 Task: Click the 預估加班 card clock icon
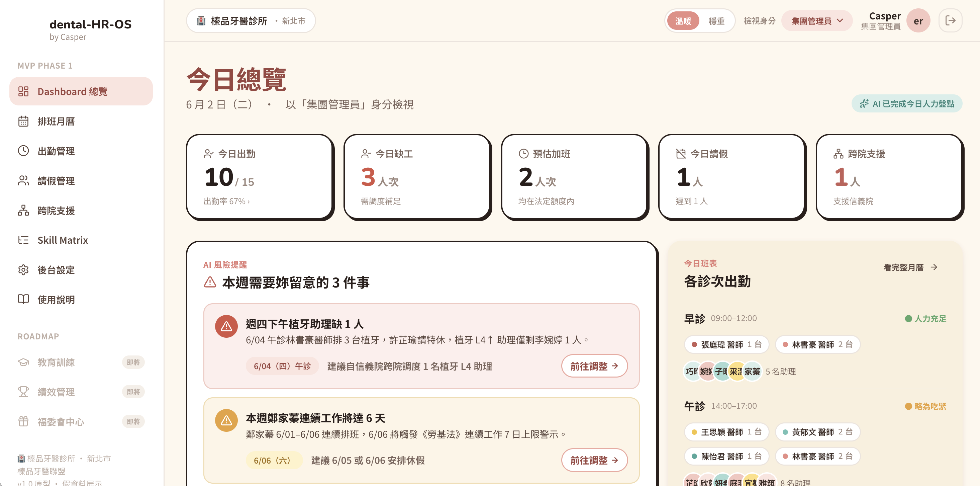coord(523,154)
